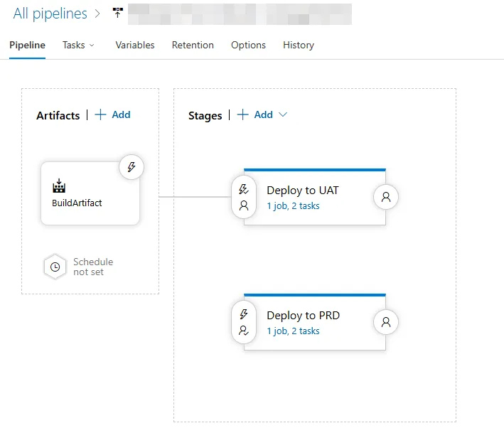Open pre-deployment trigger icon for Deploy to UAT
The height and width of the screenshot is (428, 504).
[x=244, y=189]
